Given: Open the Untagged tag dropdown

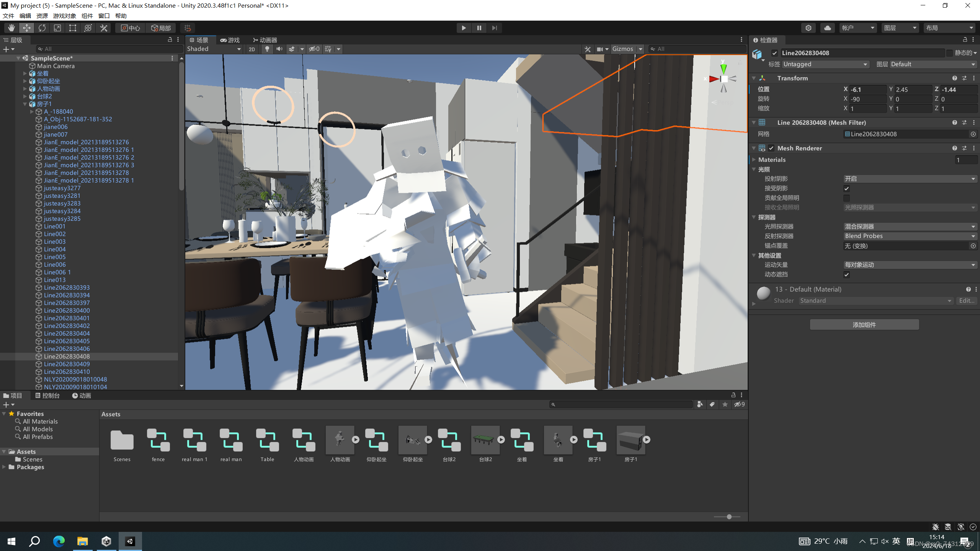Looking at the screenshot, I should pyautogui.click(x=825, y=64).
